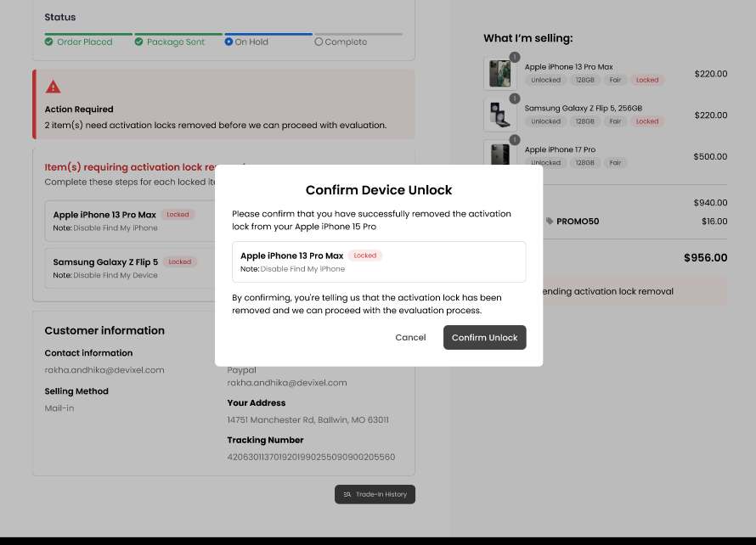The height and width of the screenshot is (545, 756).
Task: Click the Locked badge beside iPhone 13 Pro Max card
Action: (x=178, y=215)
